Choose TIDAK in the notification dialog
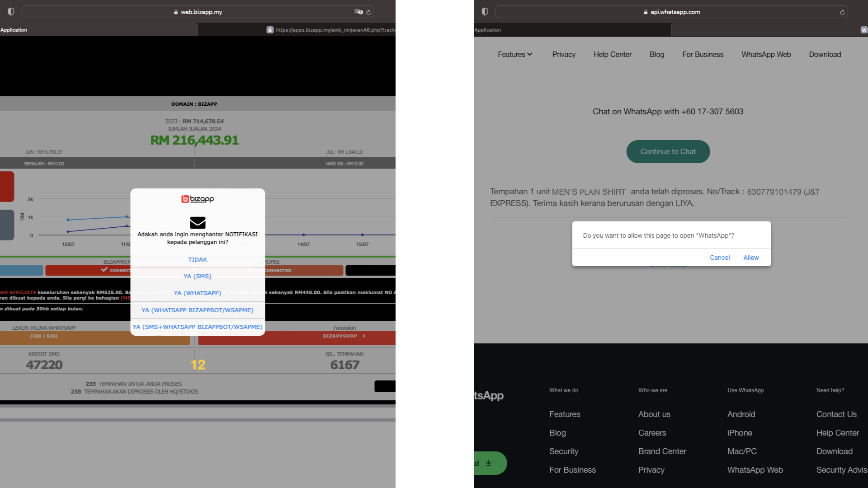This screenshot has width=868, height=488. click(x=198, y=259)
